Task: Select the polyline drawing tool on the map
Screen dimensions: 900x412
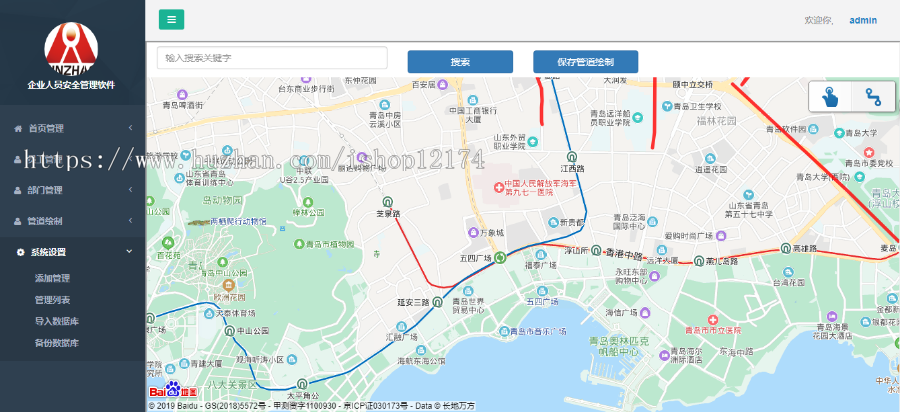Action: (874, 96)
